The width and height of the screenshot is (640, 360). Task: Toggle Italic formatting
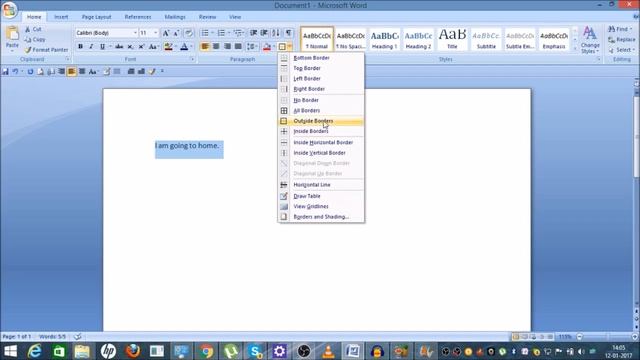(x=91, y=47)
